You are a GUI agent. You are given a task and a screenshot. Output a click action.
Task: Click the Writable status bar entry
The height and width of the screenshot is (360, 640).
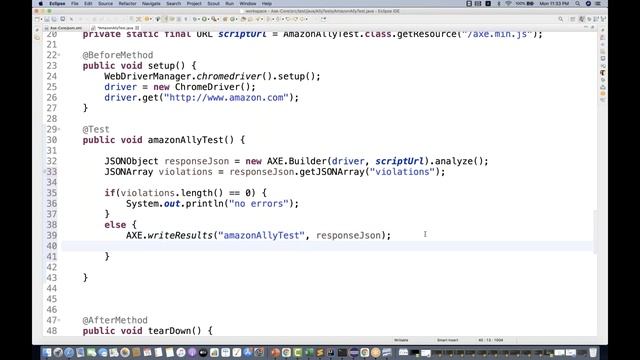tap(401, 340)
